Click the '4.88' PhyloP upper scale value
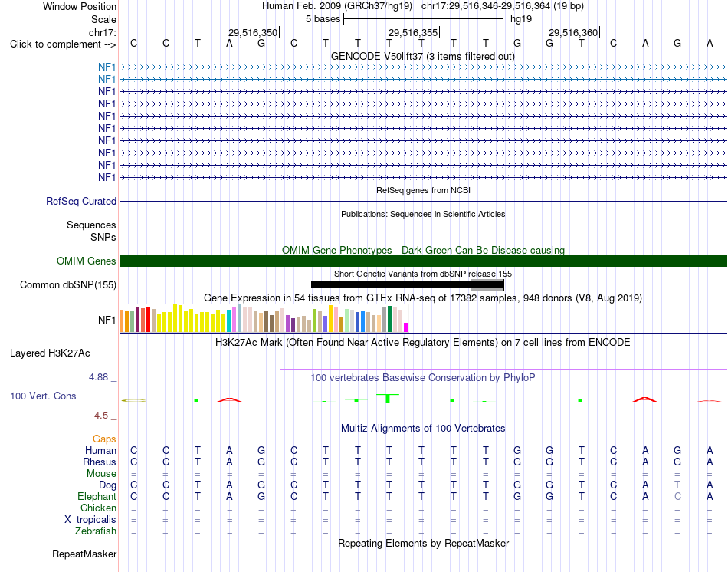Screen dimensions: 728x572 98,376
